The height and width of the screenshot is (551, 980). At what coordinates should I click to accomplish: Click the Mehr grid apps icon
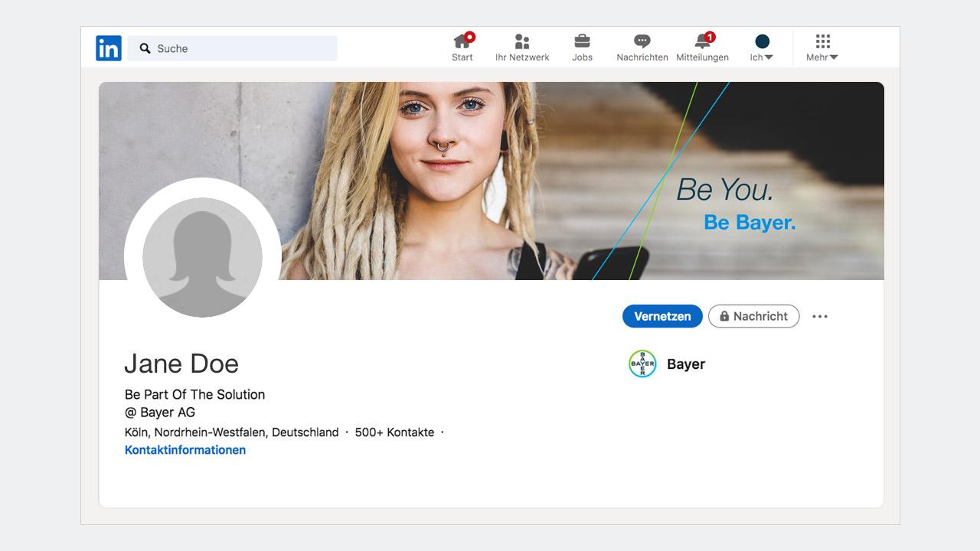point(822,41)
